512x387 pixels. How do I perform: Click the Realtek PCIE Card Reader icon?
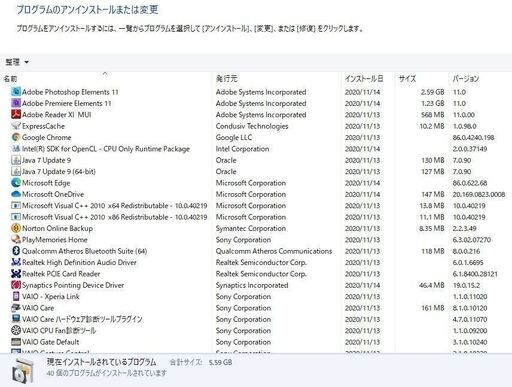[16, 274]
